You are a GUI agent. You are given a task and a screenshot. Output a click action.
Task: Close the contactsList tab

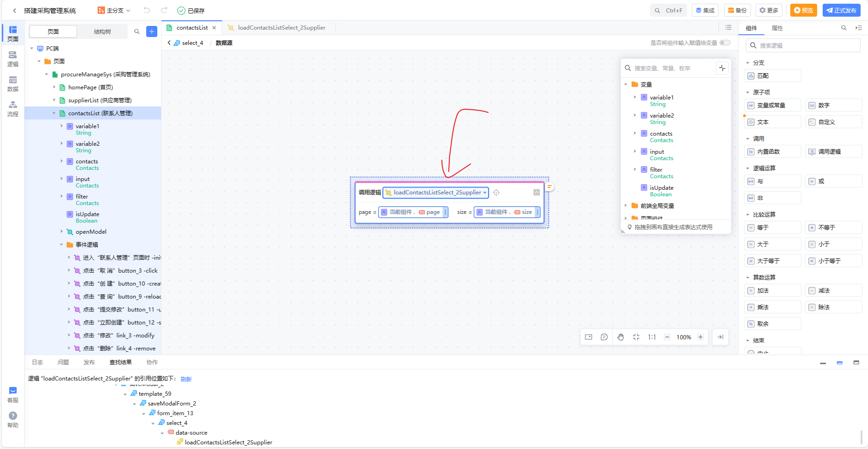click(x=214, y=28)
